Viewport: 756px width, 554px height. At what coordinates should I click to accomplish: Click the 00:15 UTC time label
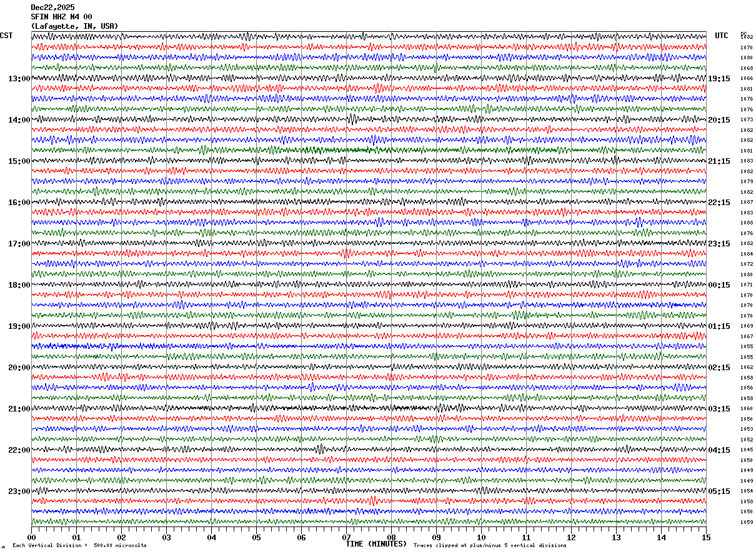coord(719,285)
